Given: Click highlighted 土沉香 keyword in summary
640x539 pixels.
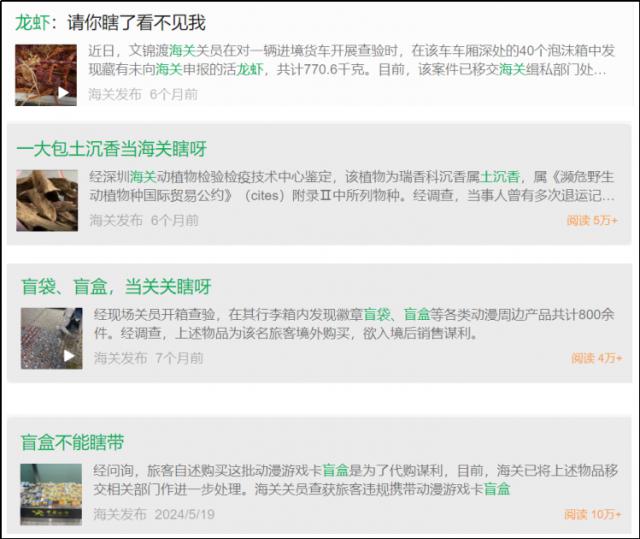Looking at the screenshot, I should (500, 177).
